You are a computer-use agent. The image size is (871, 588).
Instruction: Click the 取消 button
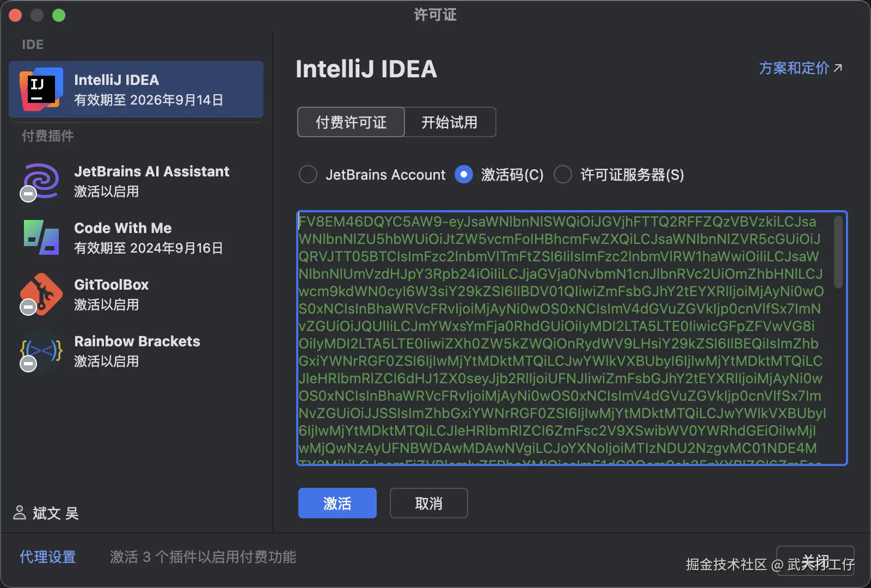point(429,503)
